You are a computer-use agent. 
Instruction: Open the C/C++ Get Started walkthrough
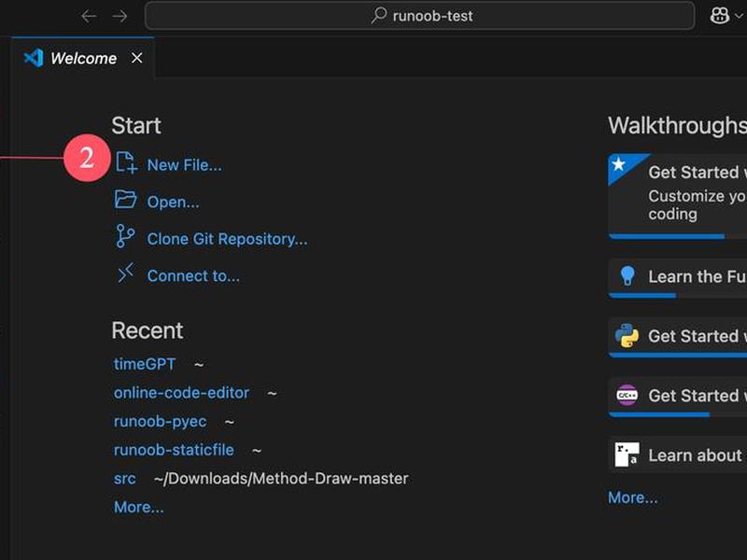[x=678, y=398]
